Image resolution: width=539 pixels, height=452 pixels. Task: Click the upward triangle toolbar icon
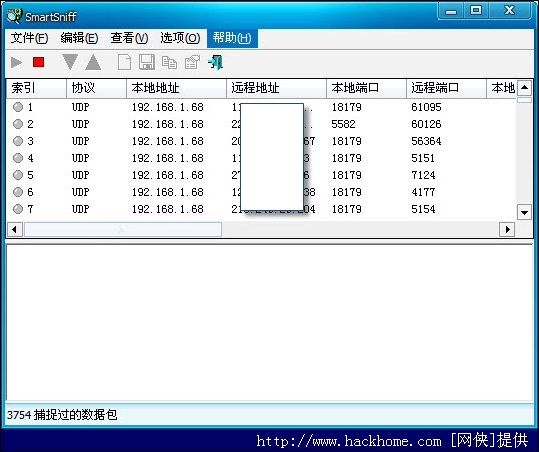pyautogui.click(x=93, y=63)
